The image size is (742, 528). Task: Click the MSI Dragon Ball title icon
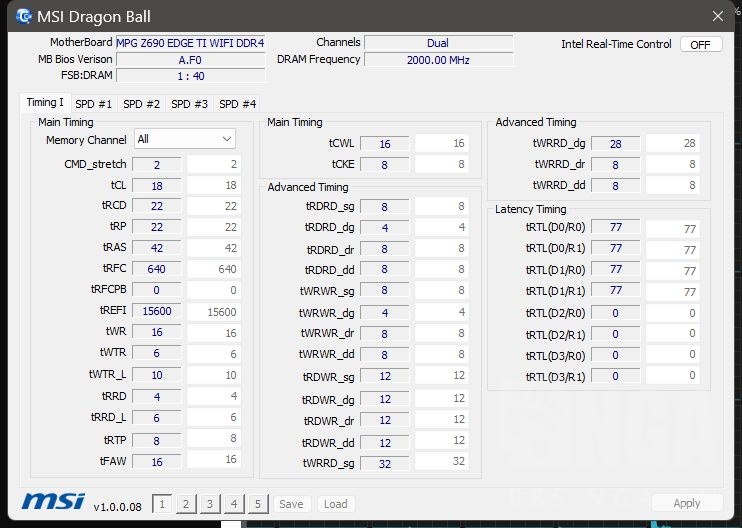point(23,17)
